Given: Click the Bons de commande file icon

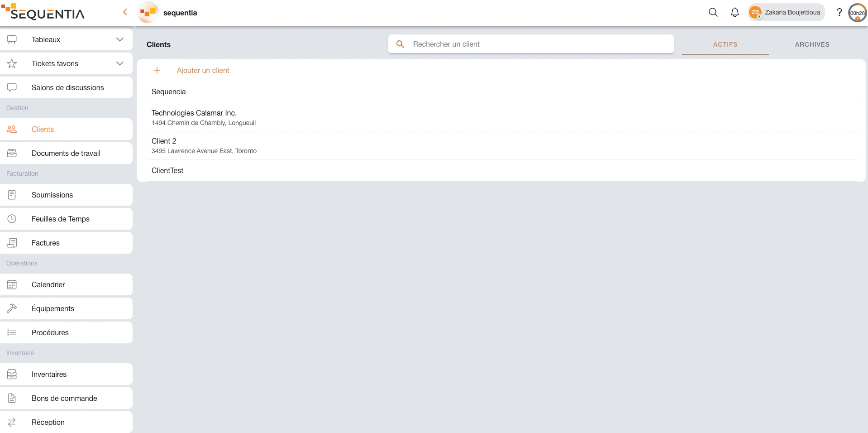Looking at the screenshot, I should pos(12,398).
